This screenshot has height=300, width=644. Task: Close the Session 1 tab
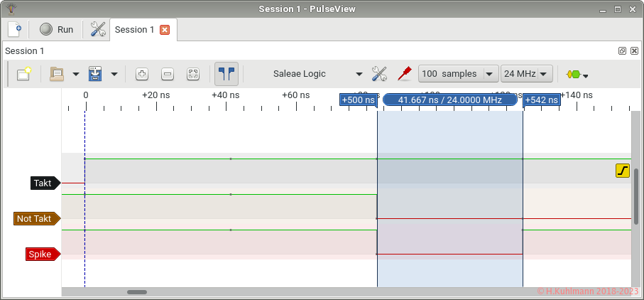click(165, 30)
